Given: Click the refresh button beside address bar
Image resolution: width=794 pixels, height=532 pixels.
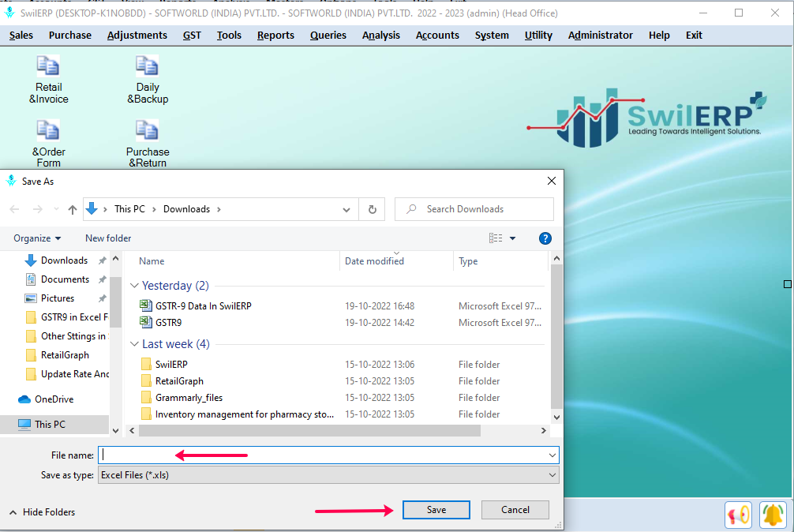Looking at the screenshot, I should point(373,209).
